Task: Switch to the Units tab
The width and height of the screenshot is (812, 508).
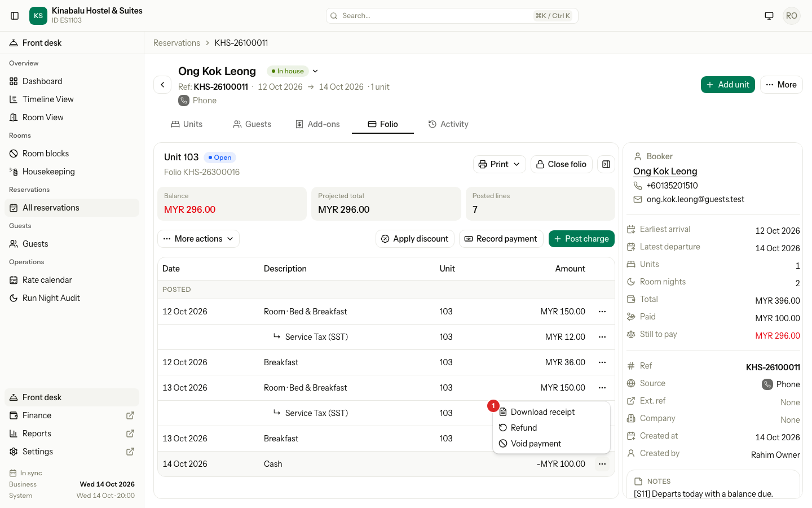Action: [x=187, y=124]
